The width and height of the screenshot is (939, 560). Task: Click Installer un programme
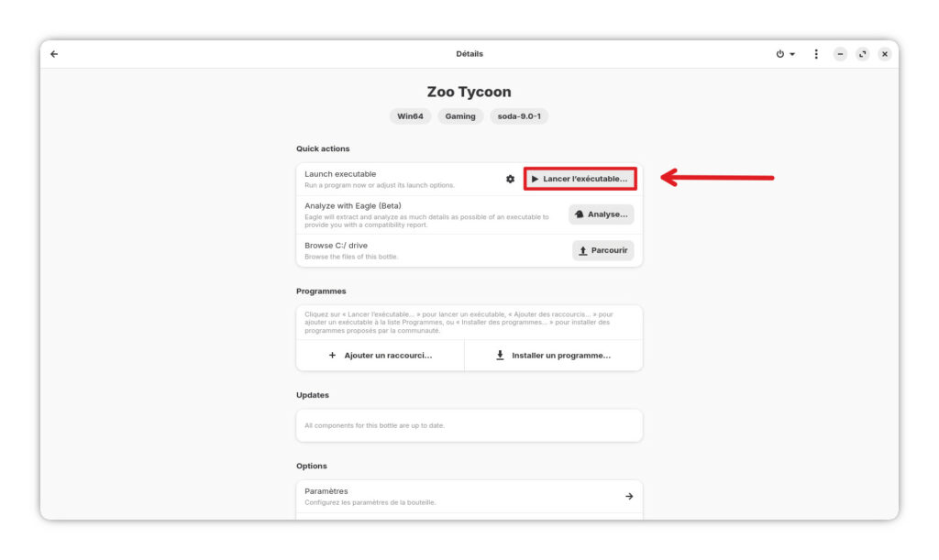553,356
